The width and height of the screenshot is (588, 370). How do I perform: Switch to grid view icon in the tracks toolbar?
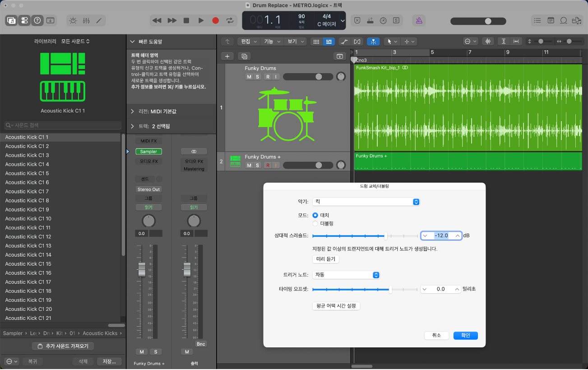pyautogui.click(x=316, y=42)
